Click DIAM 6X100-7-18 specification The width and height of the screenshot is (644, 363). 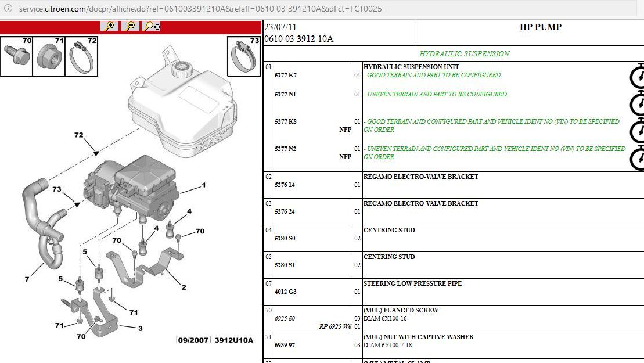click(x=387, y=345)
